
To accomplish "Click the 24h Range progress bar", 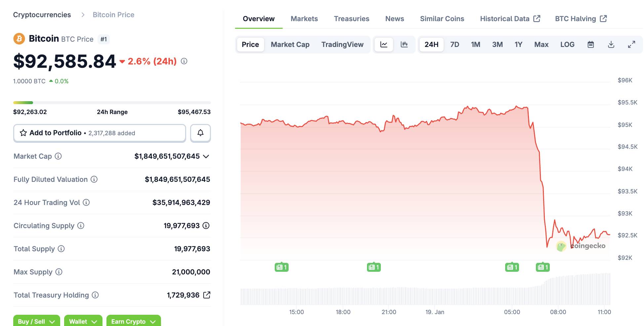I will (112, 102).
